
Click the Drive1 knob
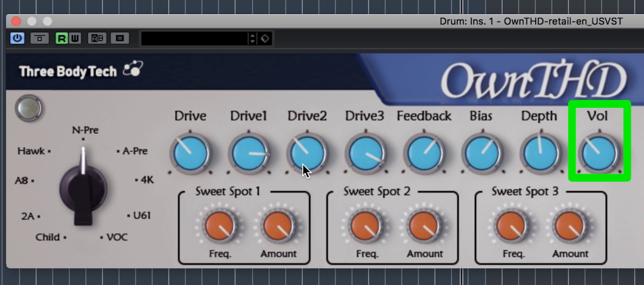[x=249, y=153]
